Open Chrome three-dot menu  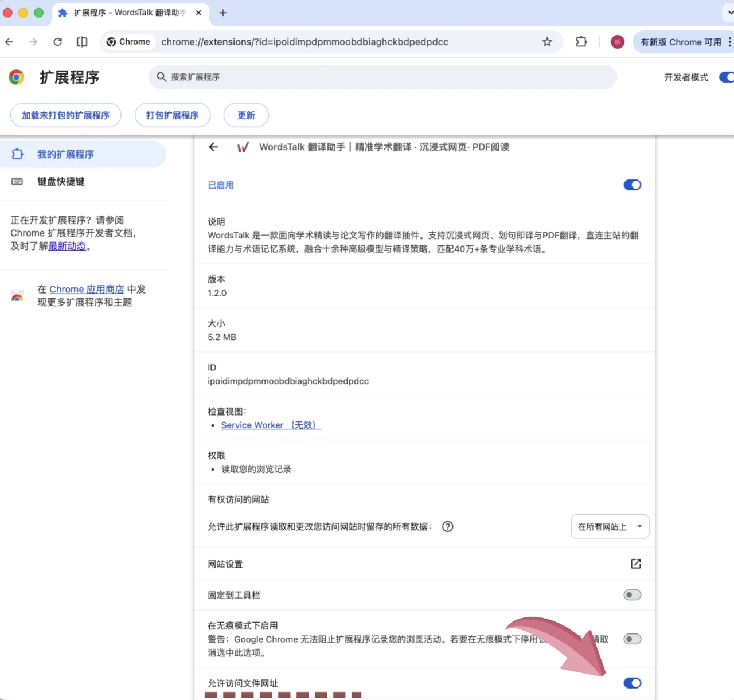pyautogui.click(x=729, y=42)
